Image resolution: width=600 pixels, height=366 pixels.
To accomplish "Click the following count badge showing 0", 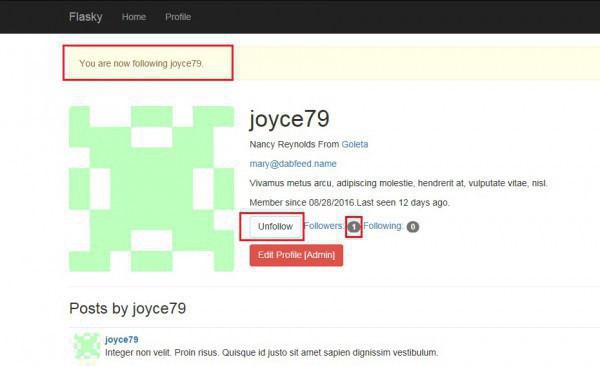I will click(412, 227).
